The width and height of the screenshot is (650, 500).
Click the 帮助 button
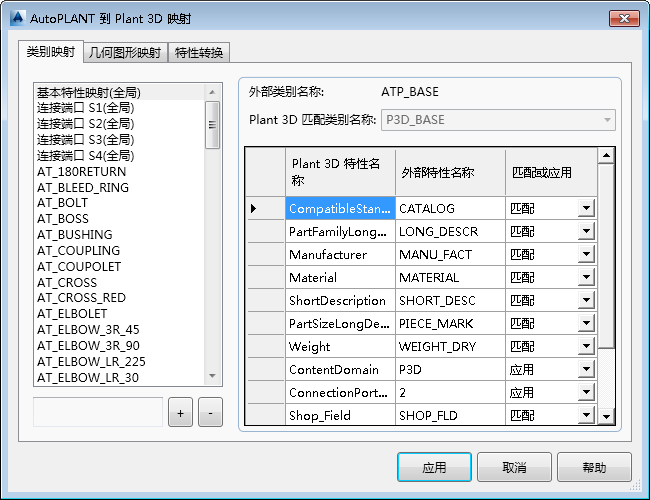(x=594, y=467)
